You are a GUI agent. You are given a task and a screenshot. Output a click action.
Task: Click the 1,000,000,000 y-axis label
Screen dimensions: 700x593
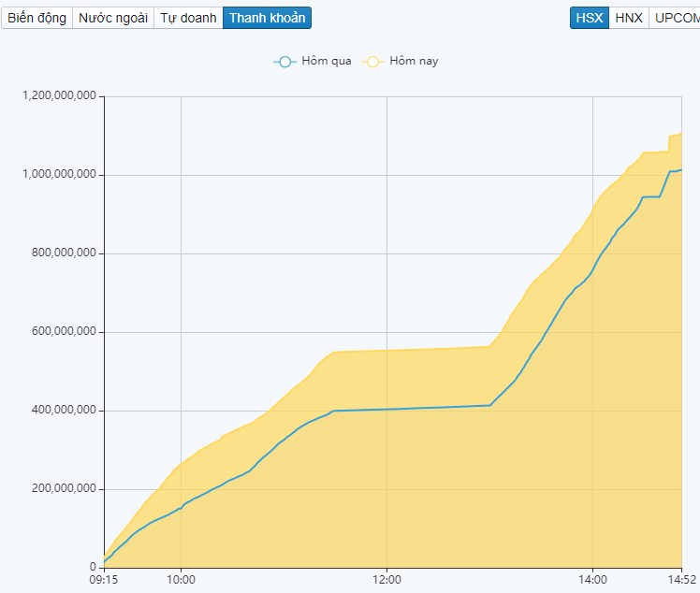[59, 174]
